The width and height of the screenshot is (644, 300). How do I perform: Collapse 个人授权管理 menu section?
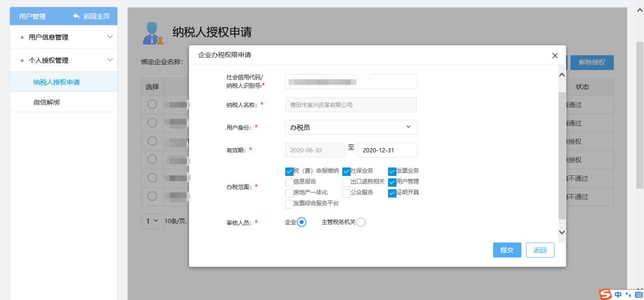click(64, 60)
